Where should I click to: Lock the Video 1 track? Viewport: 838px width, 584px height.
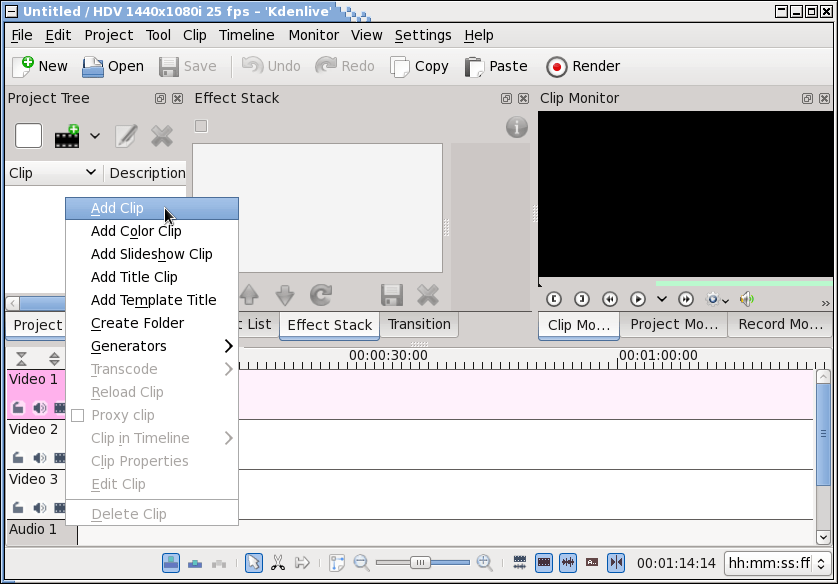(18, 408)
